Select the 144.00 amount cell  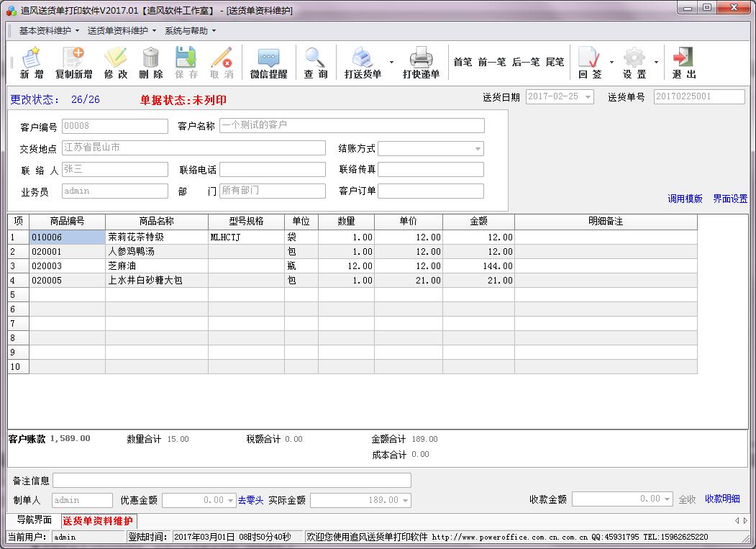coord(478,266)
